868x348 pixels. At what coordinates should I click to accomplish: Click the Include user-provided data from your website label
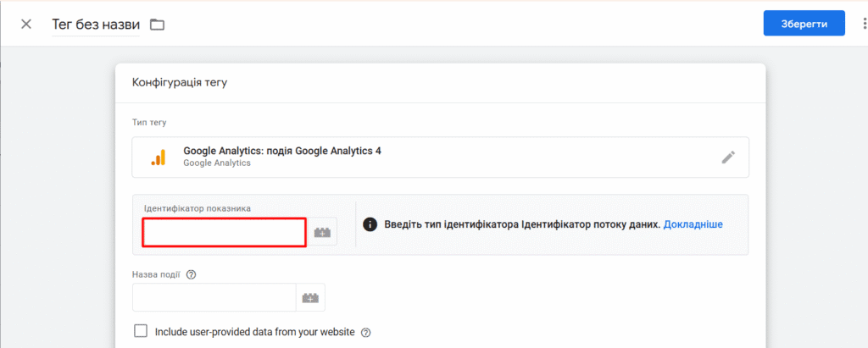tap(254, 332)
